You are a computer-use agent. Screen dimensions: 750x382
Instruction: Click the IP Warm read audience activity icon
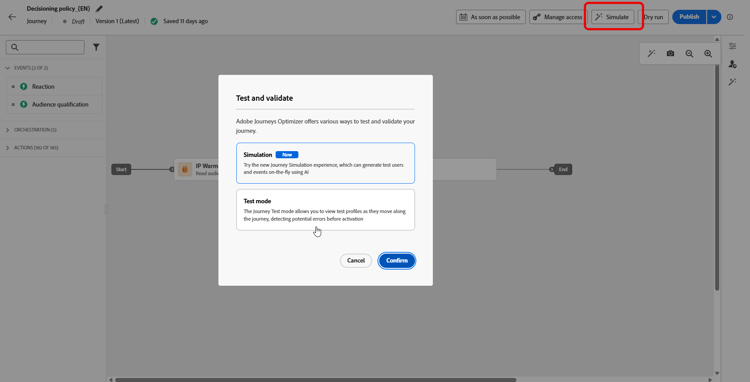point(185,169)
